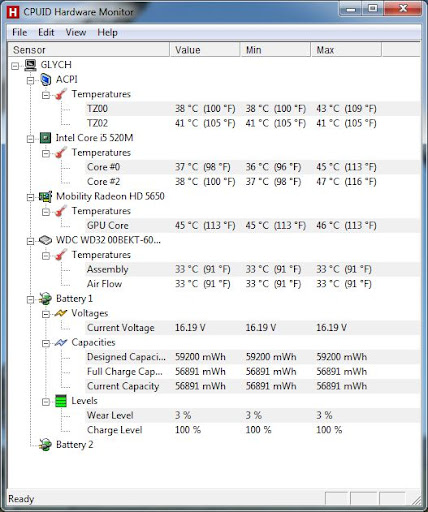Click thermometer icon under Intel Core i5

click(61, 153)
